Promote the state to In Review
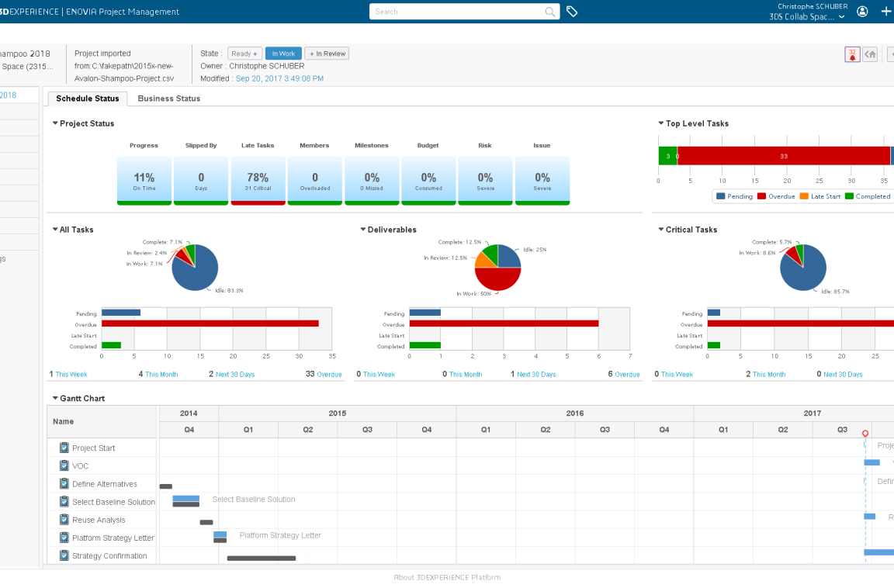894x588 pixels. pos(327,54)
